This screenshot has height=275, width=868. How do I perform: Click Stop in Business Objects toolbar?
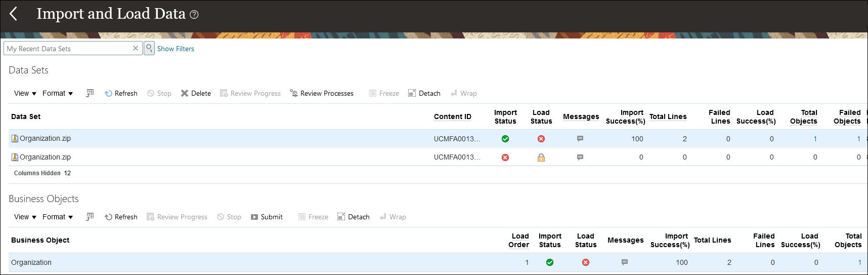coord(229,217)
